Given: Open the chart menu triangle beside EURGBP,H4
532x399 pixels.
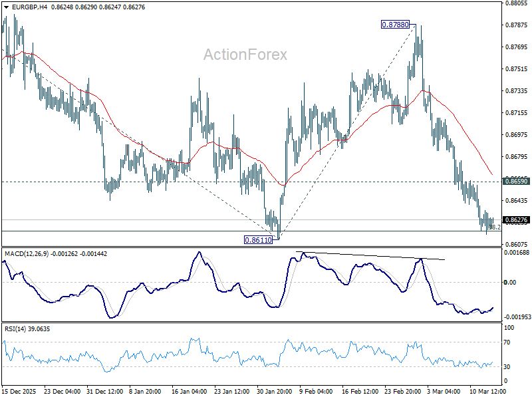Looking at the screenshot, I should [6, 7].
